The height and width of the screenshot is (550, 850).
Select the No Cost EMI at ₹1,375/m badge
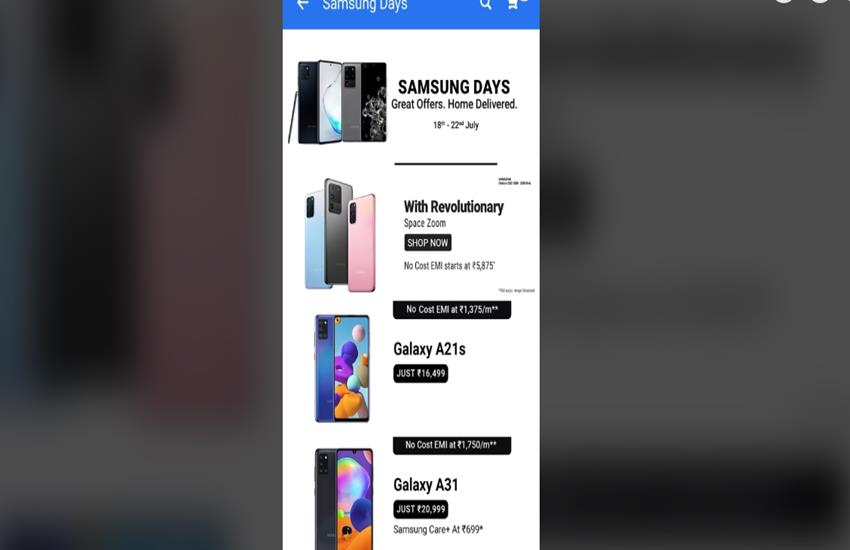(452, 310)
